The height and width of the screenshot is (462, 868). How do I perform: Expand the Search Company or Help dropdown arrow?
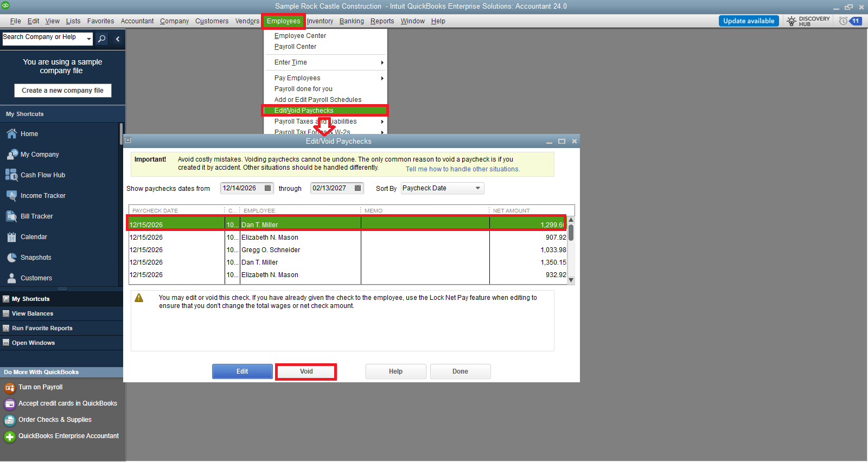[x=89, y=39]
